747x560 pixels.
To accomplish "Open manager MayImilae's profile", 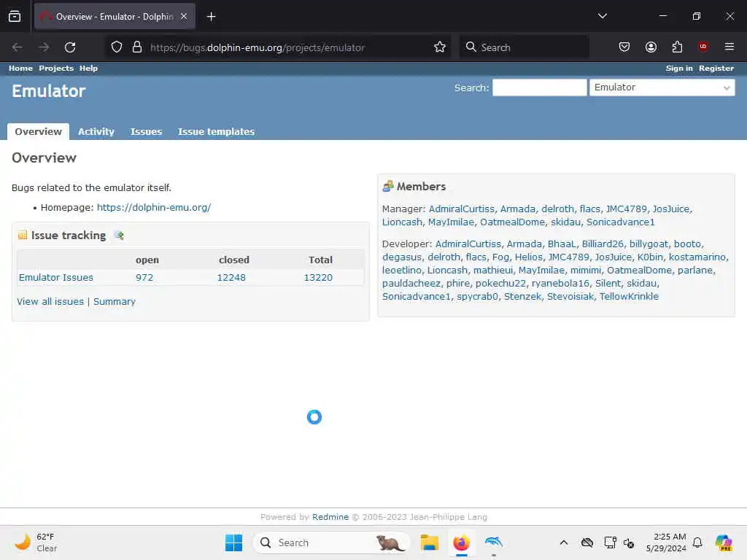I will [451, 222].
